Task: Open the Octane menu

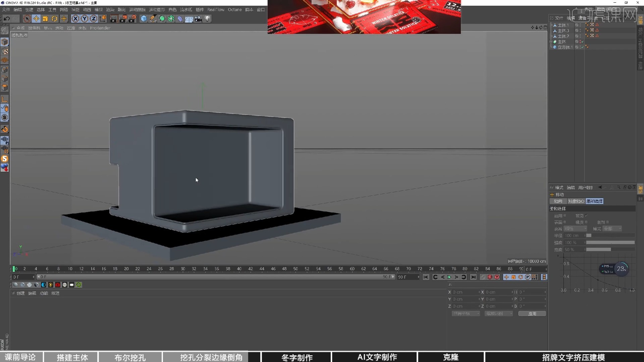Action: click(x=235, y=10)
